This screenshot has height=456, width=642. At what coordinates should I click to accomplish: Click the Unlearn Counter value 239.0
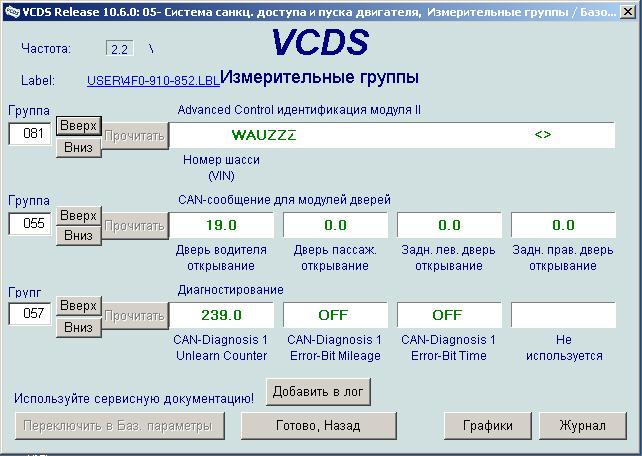click(x=220, y=315)
